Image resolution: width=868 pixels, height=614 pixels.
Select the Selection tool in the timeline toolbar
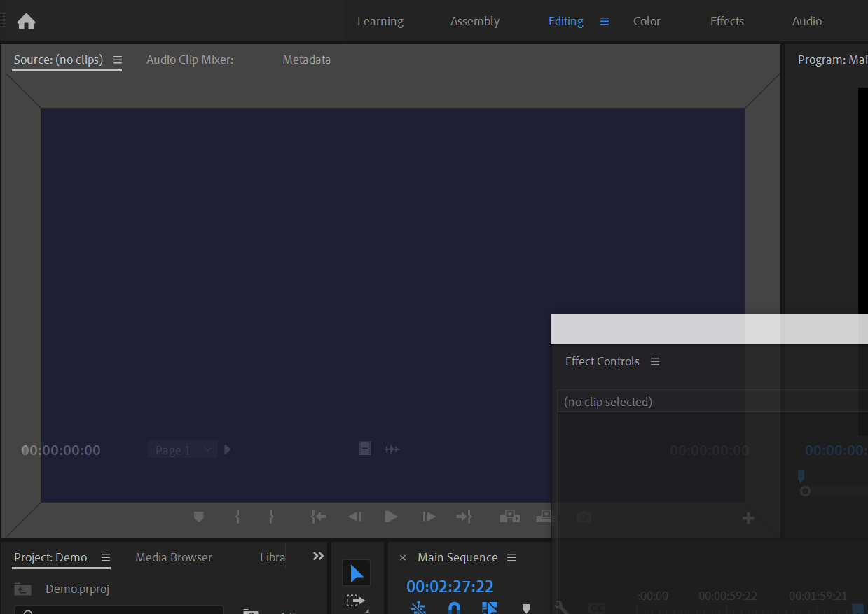(x=357, y=572)
